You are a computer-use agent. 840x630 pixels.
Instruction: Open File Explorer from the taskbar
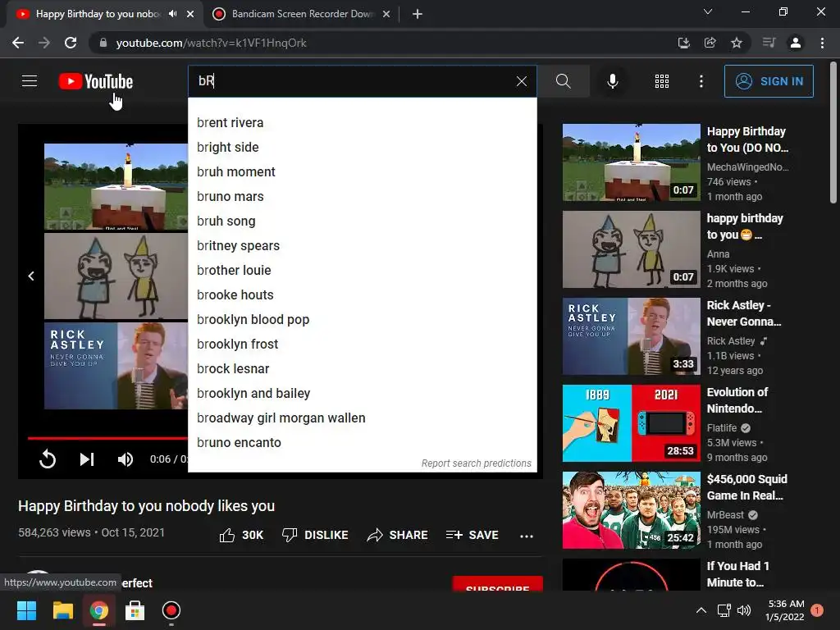[x=62, y=610]
